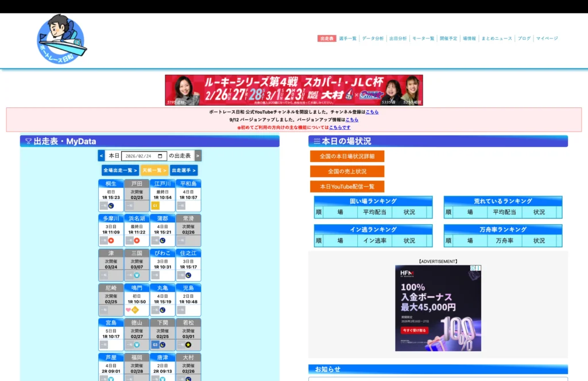The image size is (588, 381).
Task: Click the 全国の売上状況 orange button
Action: [x=349, y=171]
